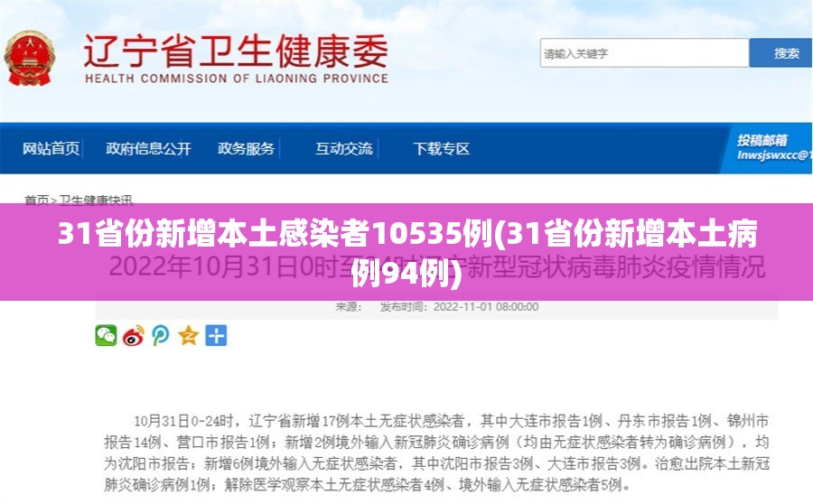
Task: Click paragraph line starting 10月31日0-24时
Action: [x=451, y=421]
